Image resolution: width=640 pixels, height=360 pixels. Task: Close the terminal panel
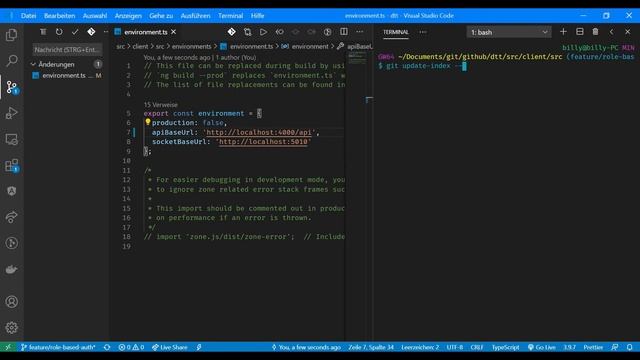[628, 32]
